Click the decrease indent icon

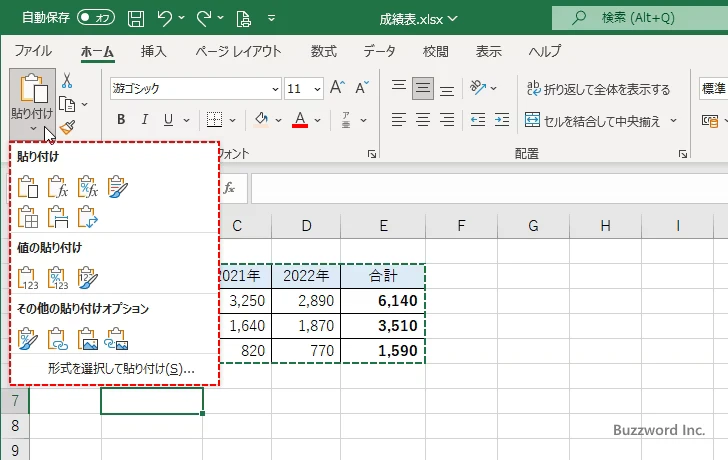coord(478,120)
